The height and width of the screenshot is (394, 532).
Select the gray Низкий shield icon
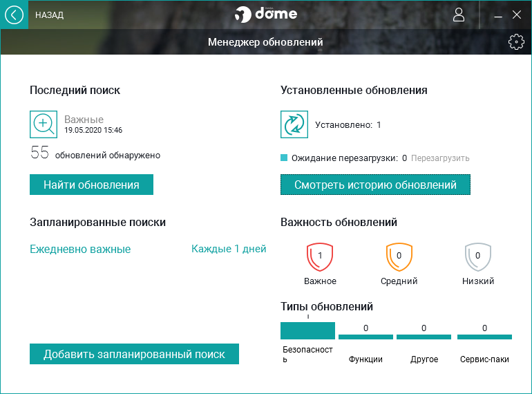(x=477, y=256)
